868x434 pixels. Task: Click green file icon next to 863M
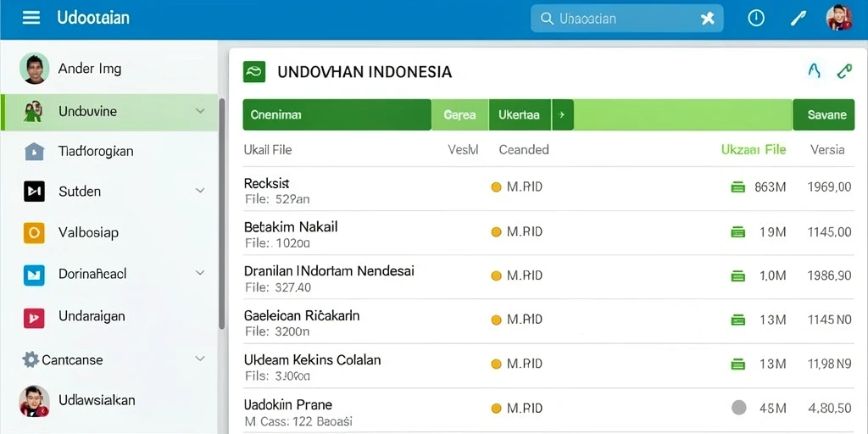pos(738,187)
